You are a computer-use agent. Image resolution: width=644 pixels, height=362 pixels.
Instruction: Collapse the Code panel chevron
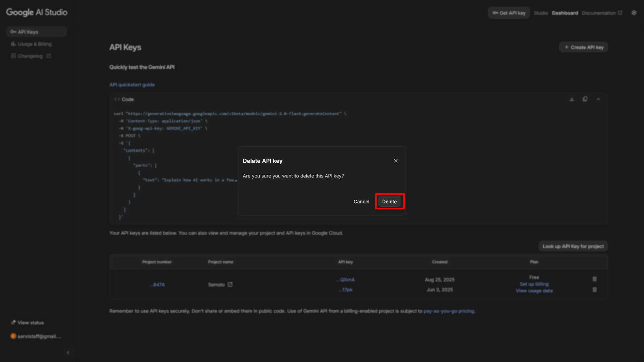click(x=598, y=99)
